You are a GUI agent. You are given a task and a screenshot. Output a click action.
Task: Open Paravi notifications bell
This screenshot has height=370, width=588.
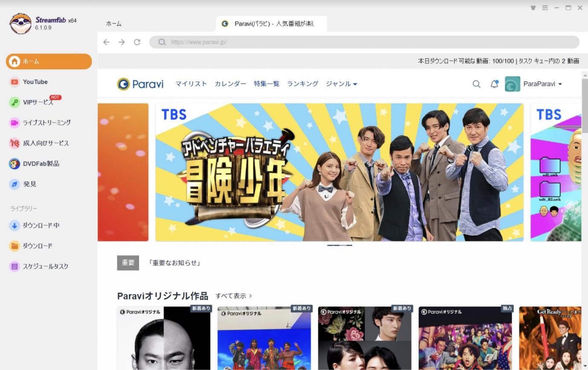click(494, 84)
